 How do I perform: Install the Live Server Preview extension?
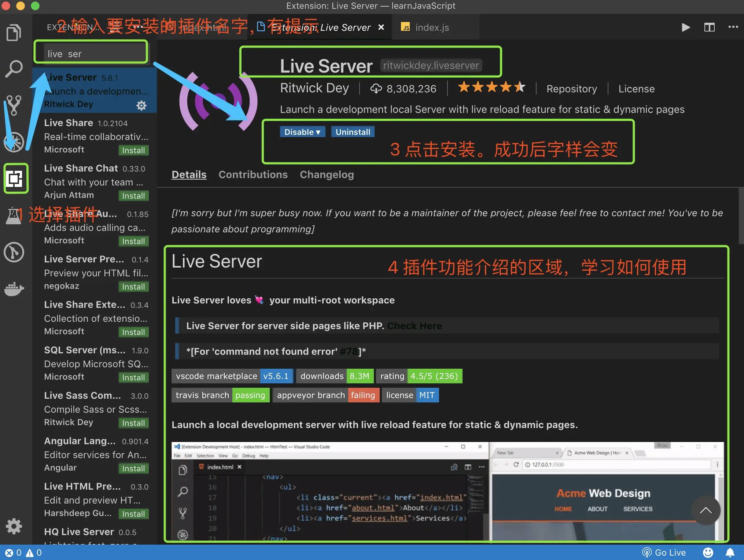(133, 287)
